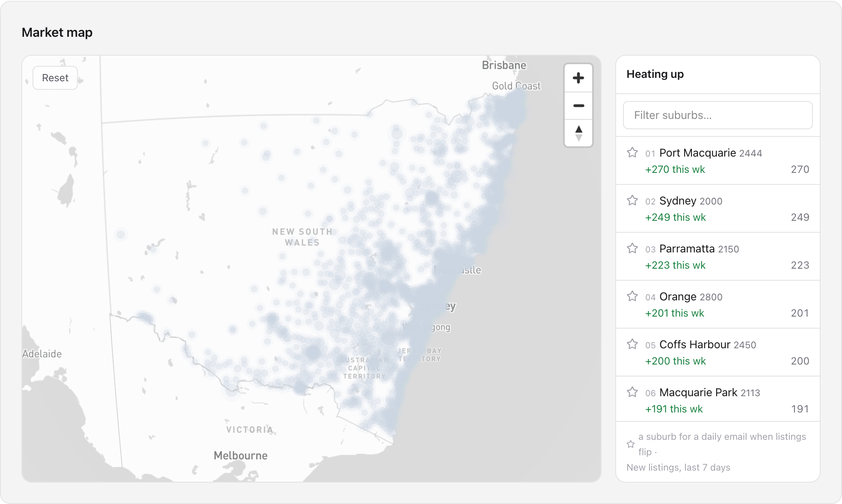
Task: Click the Melbourne map label
Action: (240, 456)
